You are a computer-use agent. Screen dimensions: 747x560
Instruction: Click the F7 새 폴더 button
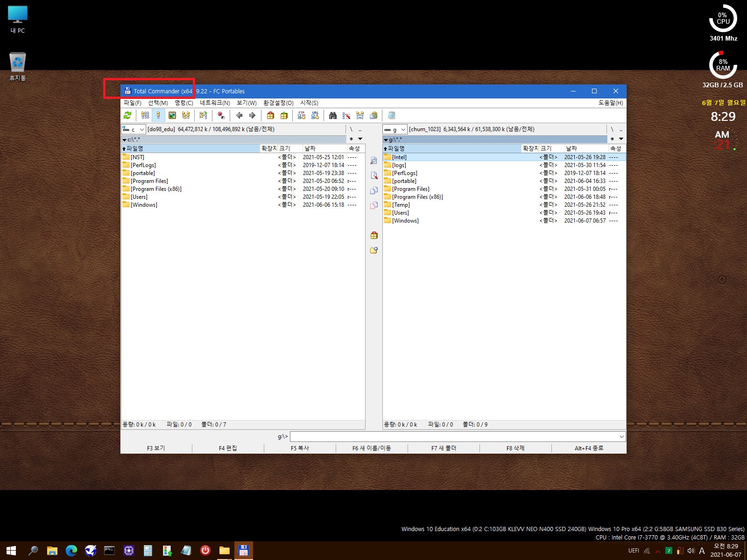444,448
